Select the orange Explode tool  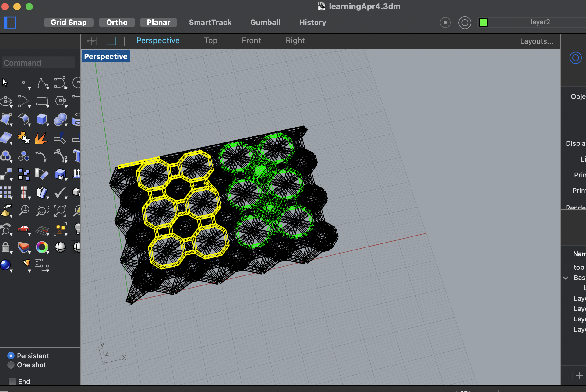point(42,138)
